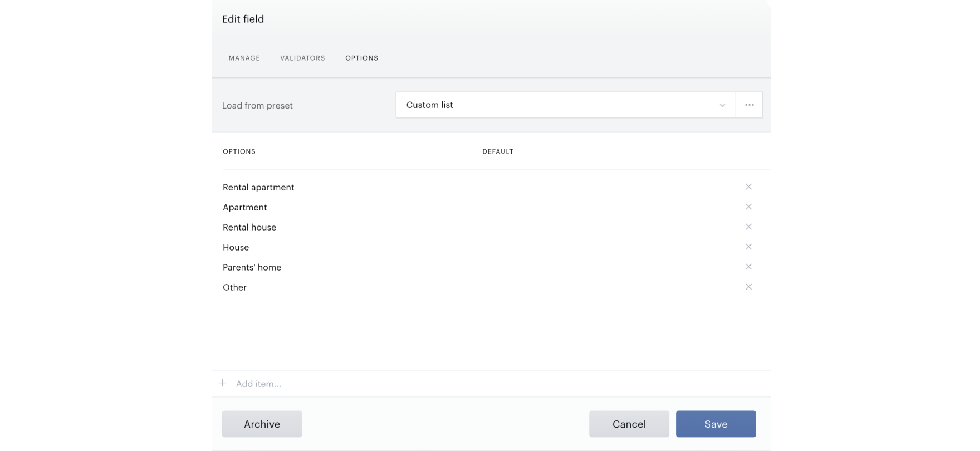980x451 pixels.
Task: Select the Options tab
Action: tap(361, 58)
